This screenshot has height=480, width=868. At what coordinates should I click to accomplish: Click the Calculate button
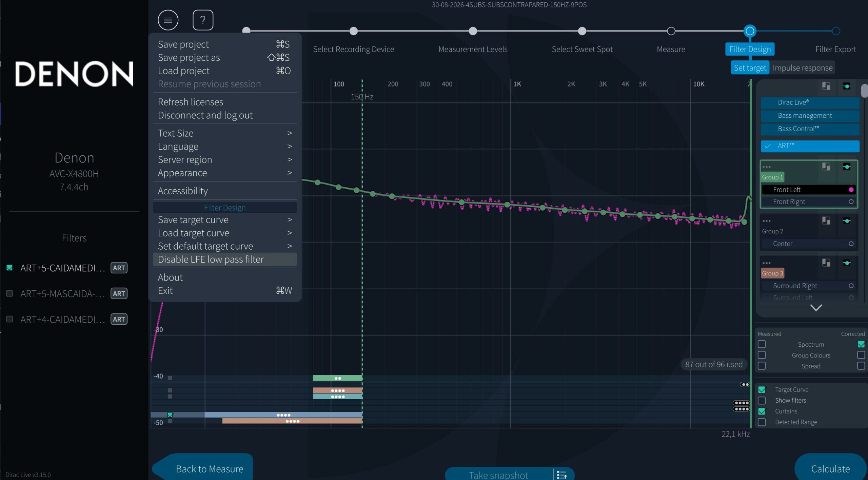pos(830,468)
